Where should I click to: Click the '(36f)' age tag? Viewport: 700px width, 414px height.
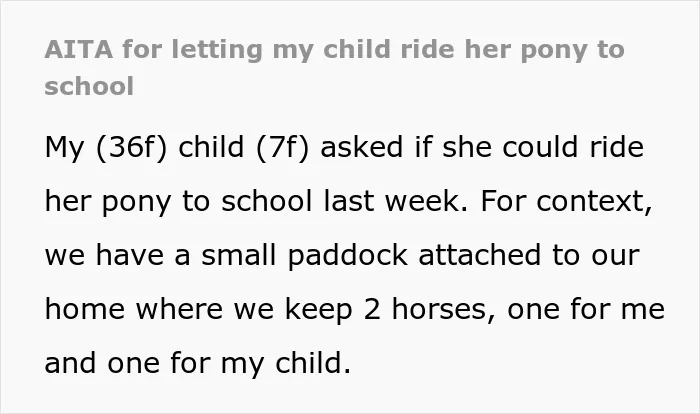[x=132, y=147]
